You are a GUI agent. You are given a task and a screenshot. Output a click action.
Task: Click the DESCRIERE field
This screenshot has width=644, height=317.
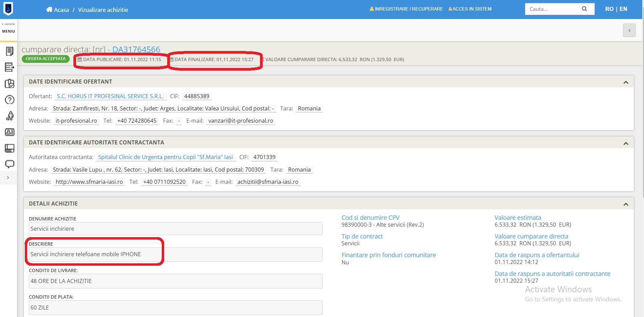[x=176, y=254]
